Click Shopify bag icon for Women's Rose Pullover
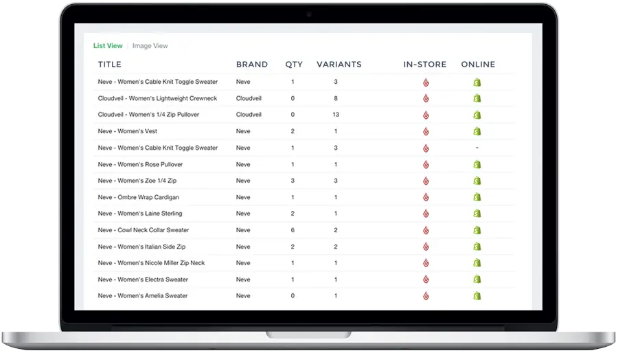The image size is (618, 364). [x=477, y=164]
